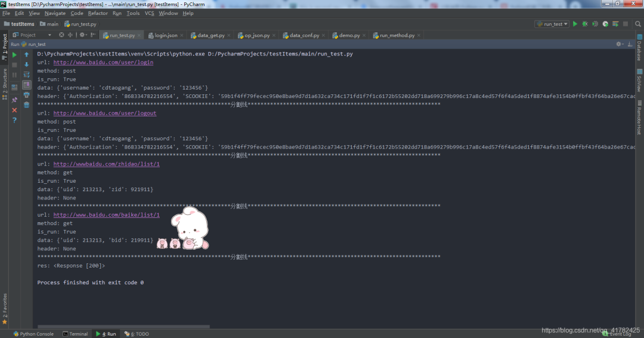
Task: Close the run_test.py editor tab
Action: [139, 35]
